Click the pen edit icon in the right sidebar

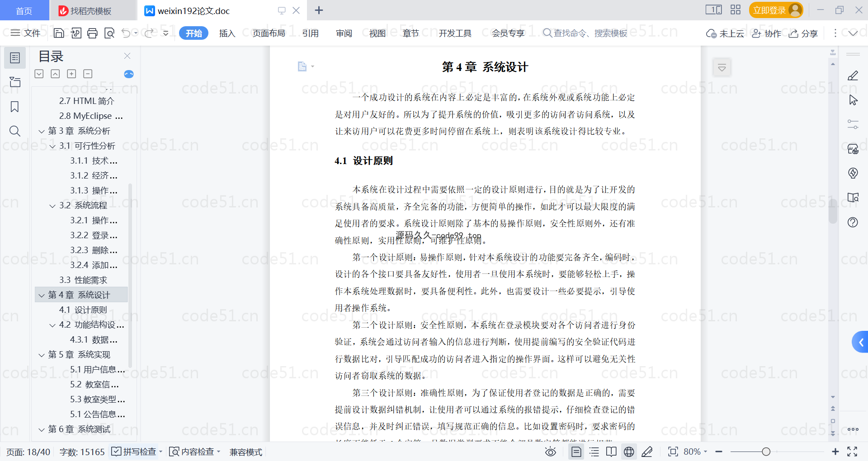pos(853,75)
